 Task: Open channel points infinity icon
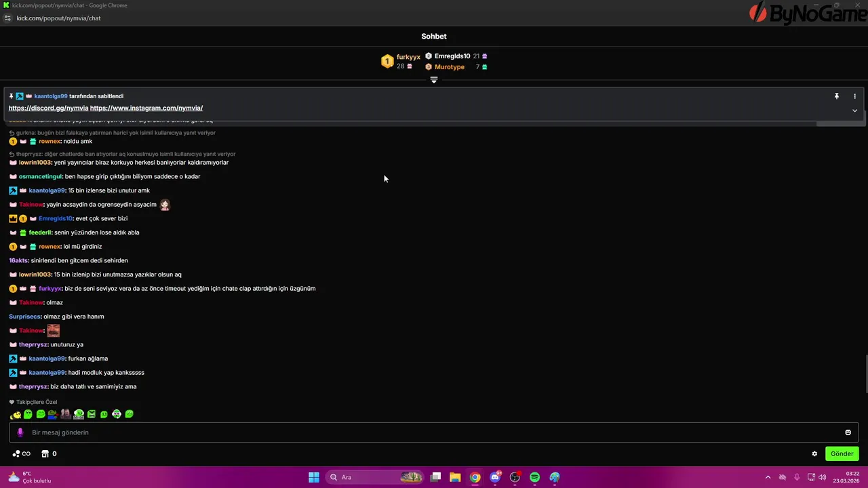[x=22, y=453]
